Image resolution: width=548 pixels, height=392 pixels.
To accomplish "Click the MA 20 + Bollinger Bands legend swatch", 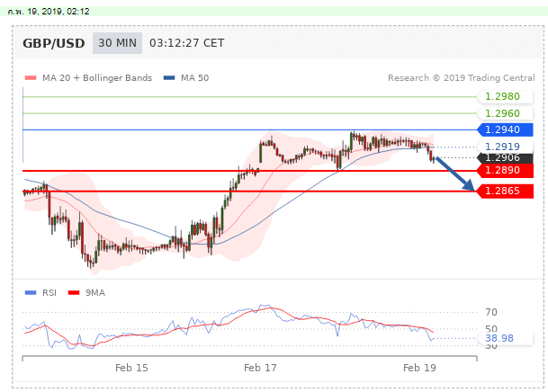I will point(31,78).
